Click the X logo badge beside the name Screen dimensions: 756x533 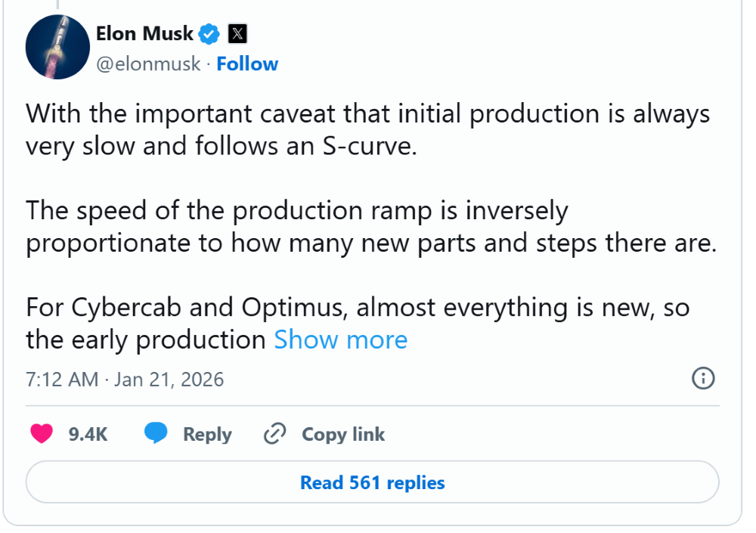237,34
